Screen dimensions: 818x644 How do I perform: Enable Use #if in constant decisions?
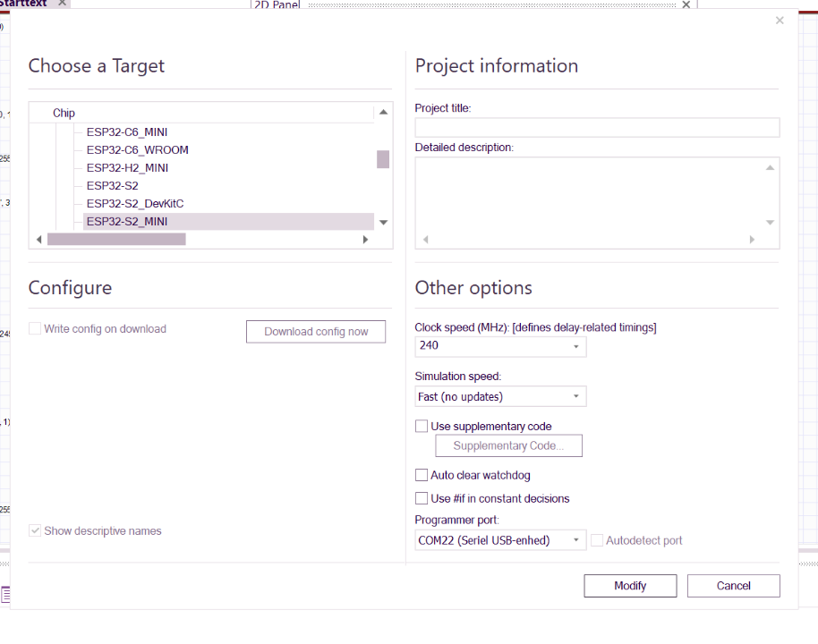tap(422, 498)
